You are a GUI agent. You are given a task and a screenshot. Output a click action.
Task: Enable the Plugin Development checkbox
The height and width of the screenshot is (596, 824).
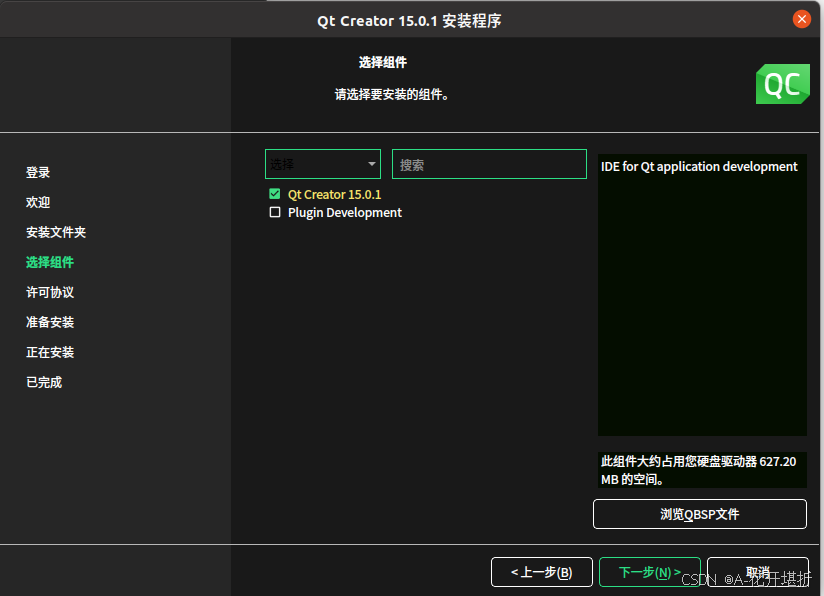pos(274,212)
